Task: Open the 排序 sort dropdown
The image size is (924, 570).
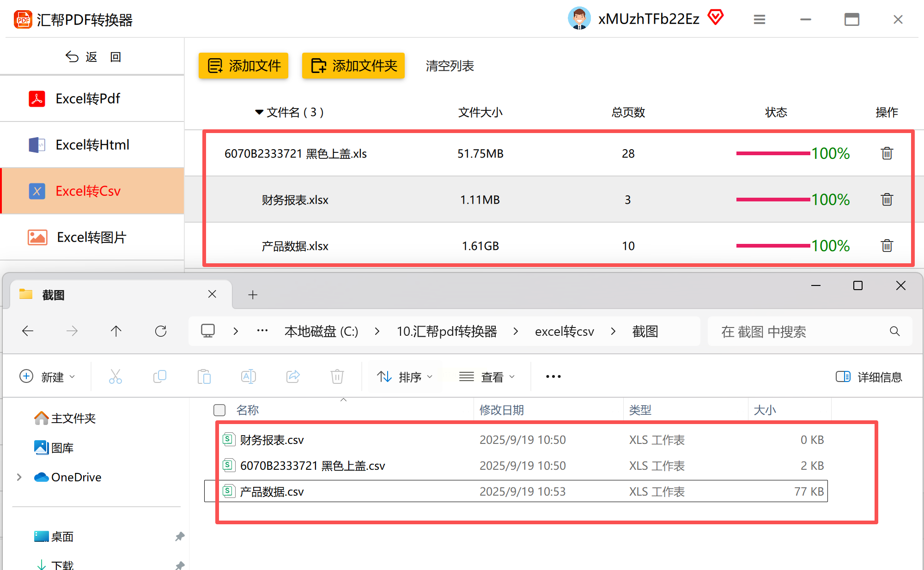Action: pos(405,377)
